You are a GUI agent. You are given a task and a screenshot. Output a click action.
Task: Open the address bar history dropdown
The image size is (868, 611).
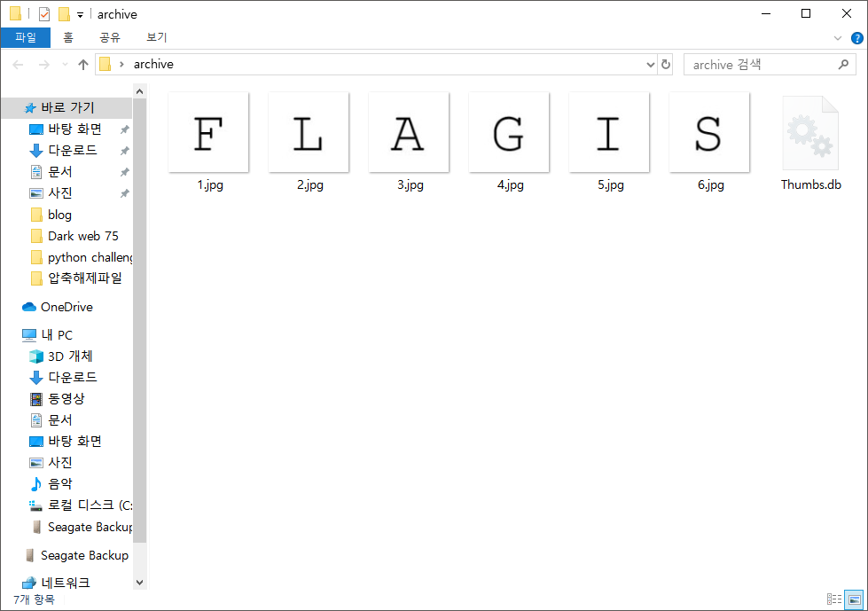pyautogui.click(x=651, y=65)
